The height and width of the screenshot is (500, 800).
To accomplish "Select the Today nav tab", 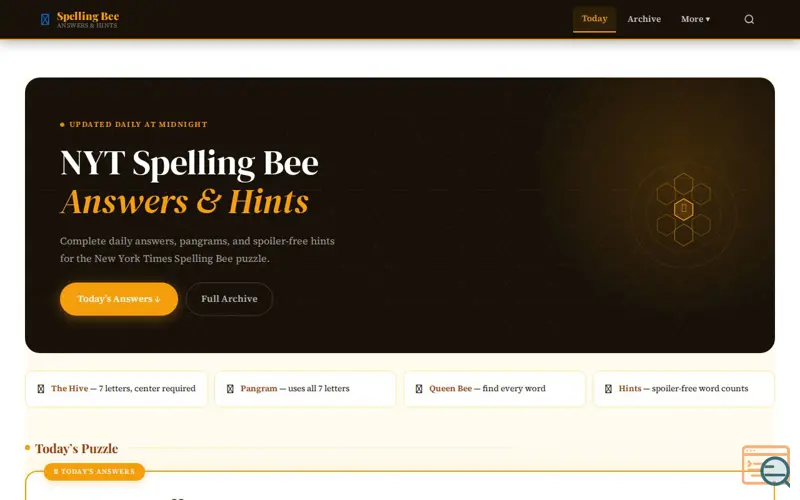I will [x=594, y=19].
